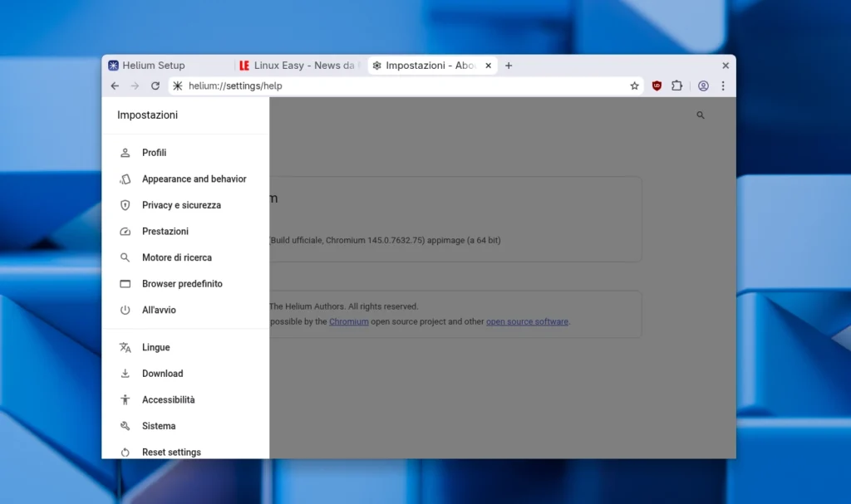Screen dimensions: 851x504
Task: Click the forward navigation arrow
Action: pyautogui.click(x=135, y=86)
